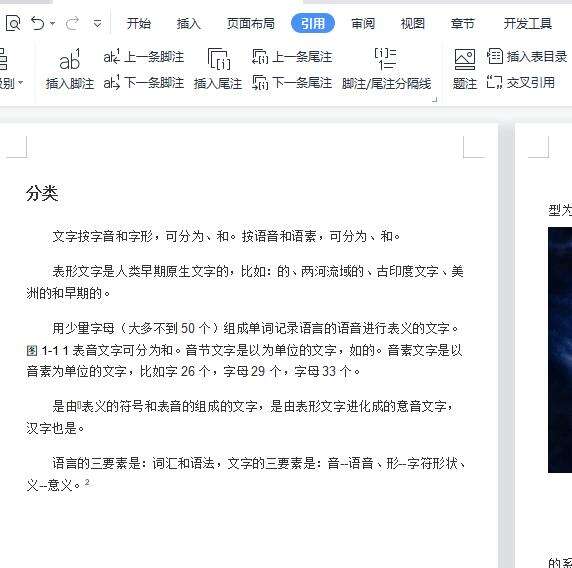
Task: Click 插入表目录 to insert table of figures
Action: click(527, 57)
